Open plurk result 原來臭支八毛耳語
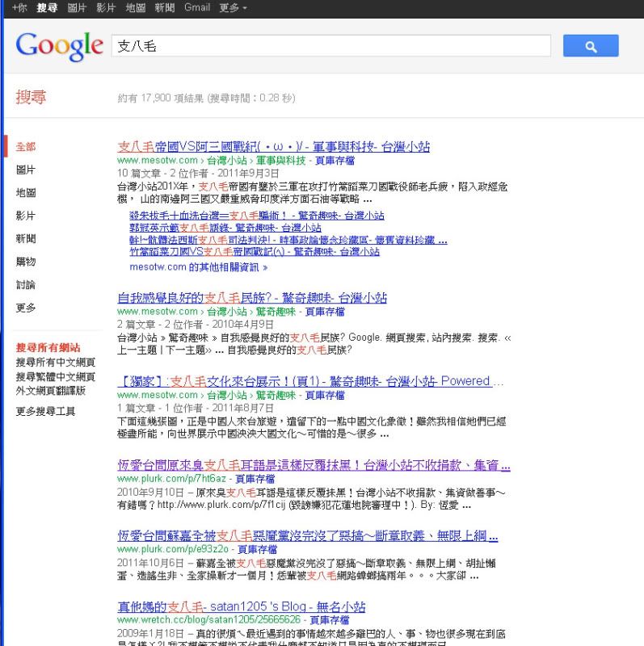 (314, 466)
